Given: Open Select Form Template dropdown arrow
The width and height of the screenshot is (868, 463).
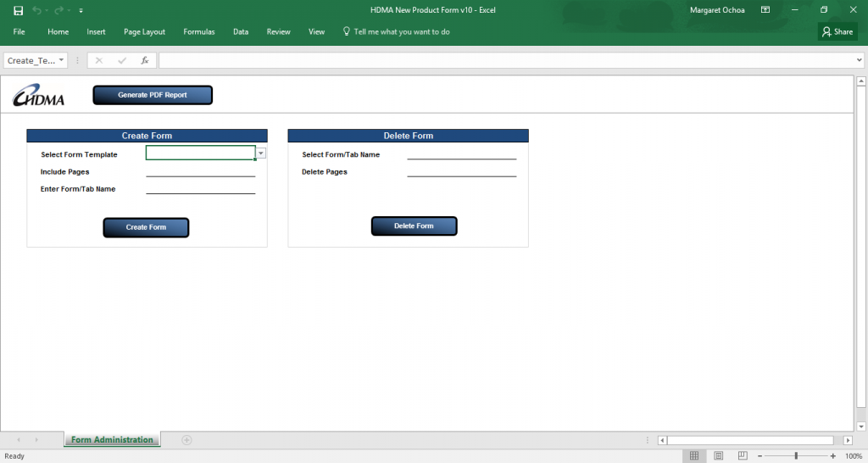Looking at the screenshot, I should pos(261,153).
